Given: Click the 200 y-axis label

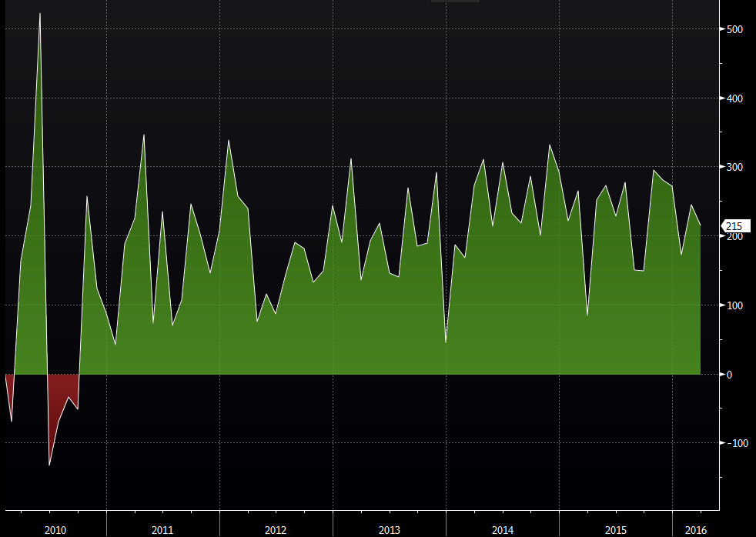Looking at the screenshot, I should pyautogui.click(x=734, y=236).
